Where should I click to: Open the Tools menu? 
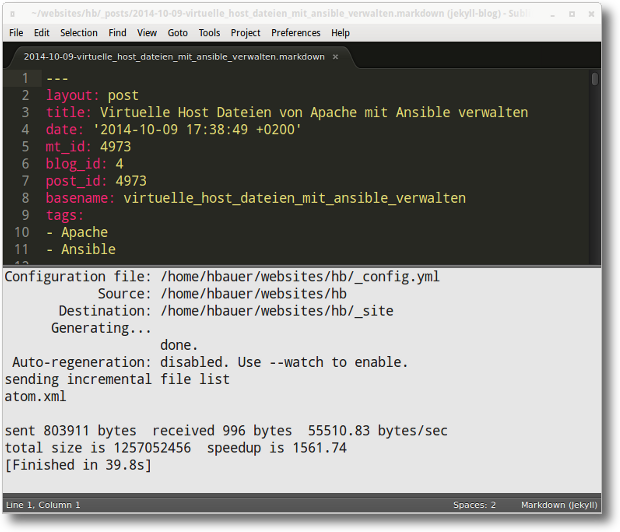[x=209, y=33]
